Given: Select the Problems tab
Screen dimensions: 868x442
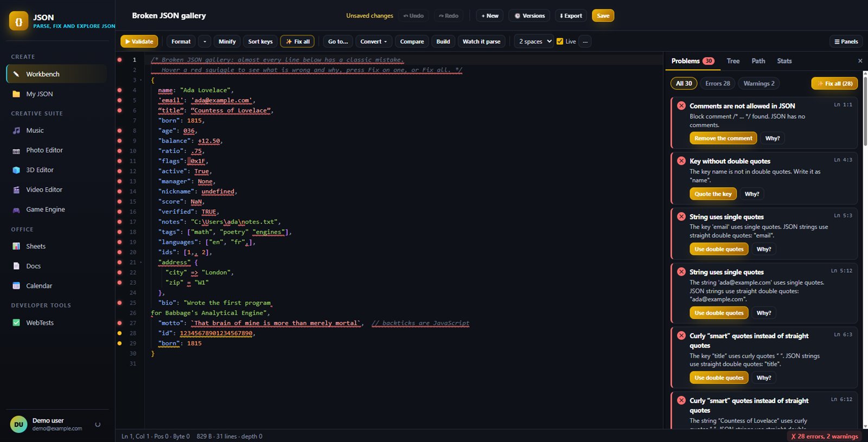Looking at the screenshot, I should pos(692,61).
